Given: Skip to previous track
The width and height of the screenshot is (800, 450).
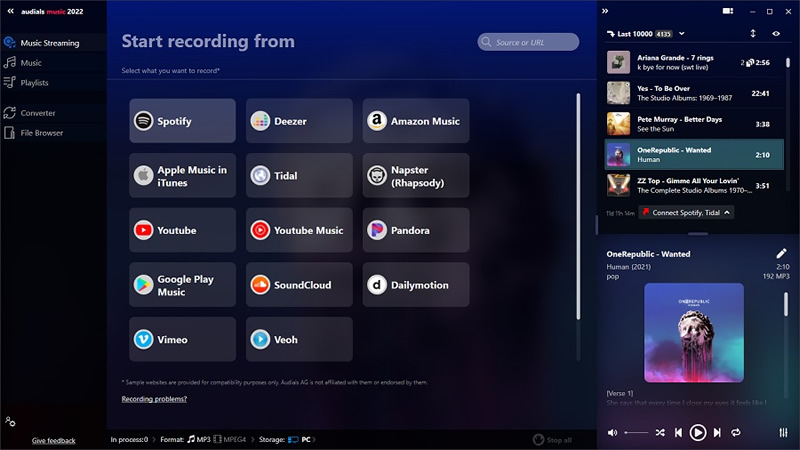Looking at the screenshot, I should click(x=678, y=433).
